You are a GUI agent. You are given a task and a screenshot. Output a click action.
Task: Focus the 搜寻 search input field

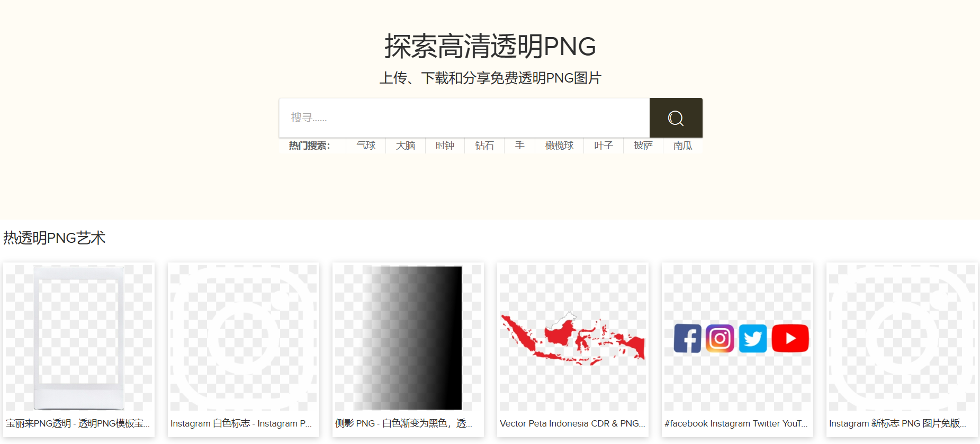tap(464, 117)
